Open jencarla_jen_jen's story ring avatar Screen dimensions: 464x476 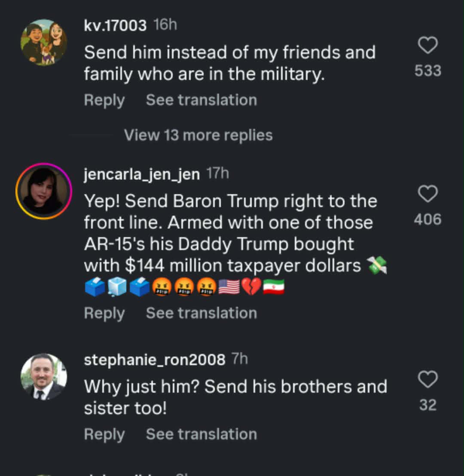point(44,191)
